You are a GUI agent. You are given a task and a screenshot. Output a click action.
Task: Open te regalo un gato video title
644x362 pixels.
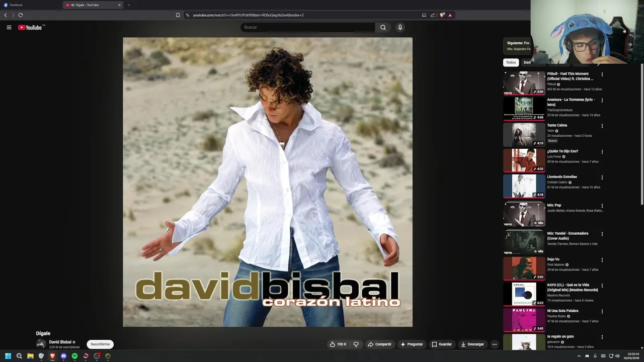(560, 336)
